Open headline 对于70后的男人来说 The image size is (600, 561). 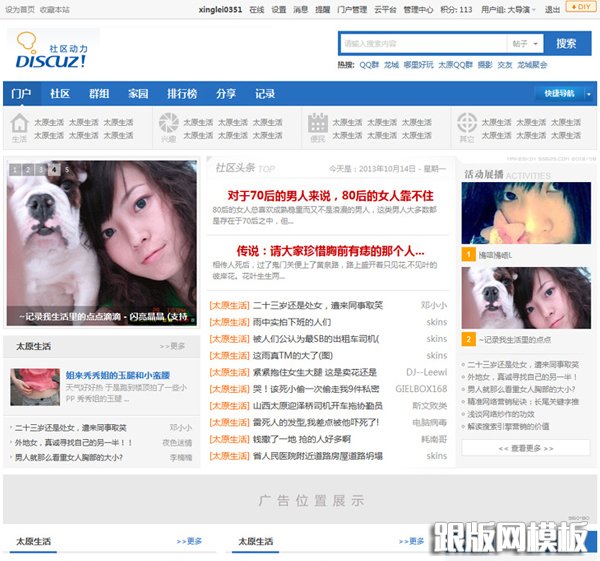(330, 196)
